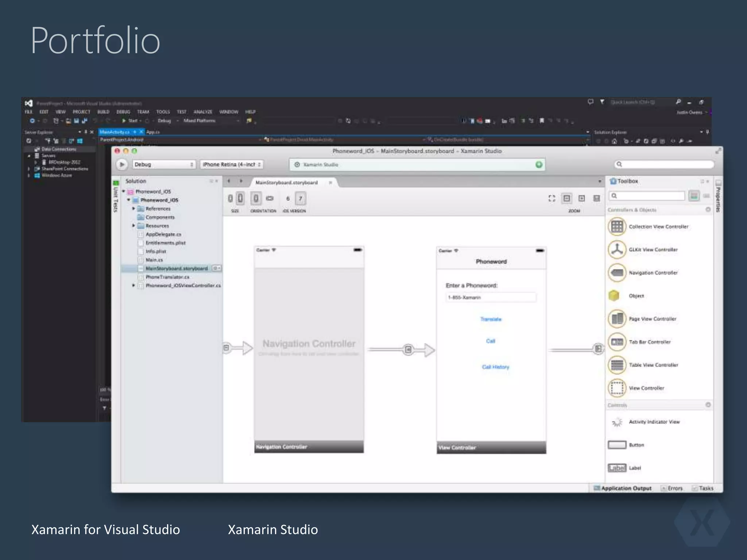This screenshot has height=560, width=747.
Task: Select the small device size icon
Action: click(230, 198)
